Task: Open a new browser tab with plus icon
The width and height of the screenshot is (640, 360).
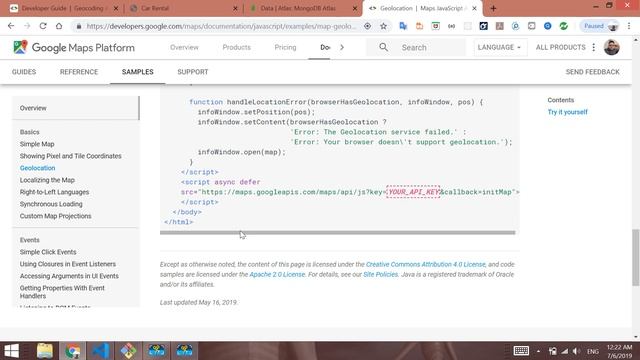Action: click(493, 8)
